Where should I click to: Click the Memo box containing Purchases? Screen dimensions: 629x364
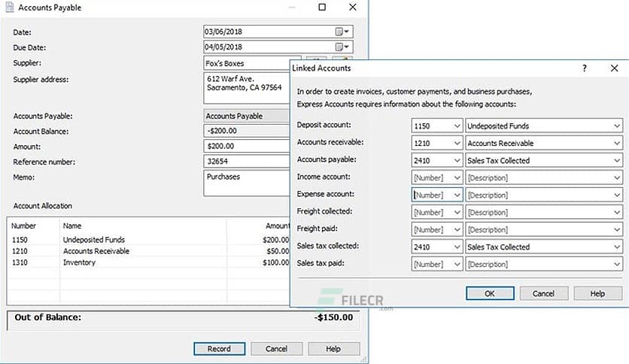click(246, 184)
